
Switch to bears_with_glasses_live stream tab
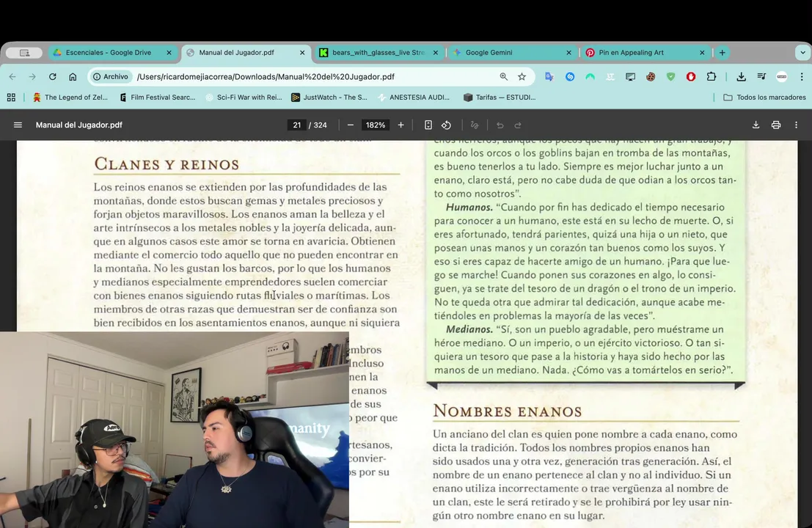(x=379, y=52)
